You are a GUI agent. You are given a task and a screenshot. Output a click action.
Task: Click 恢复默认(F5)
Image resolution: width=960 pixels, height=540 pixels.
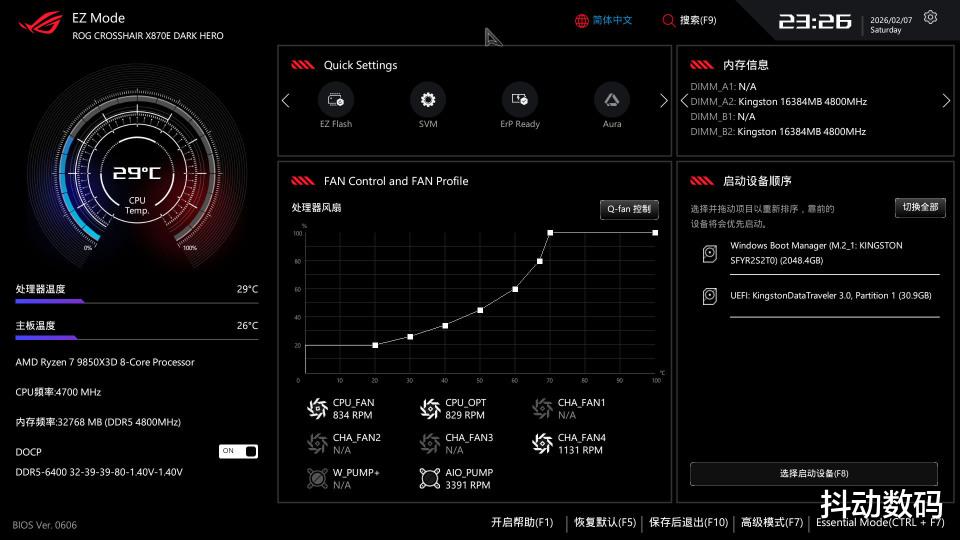(605, 522)
